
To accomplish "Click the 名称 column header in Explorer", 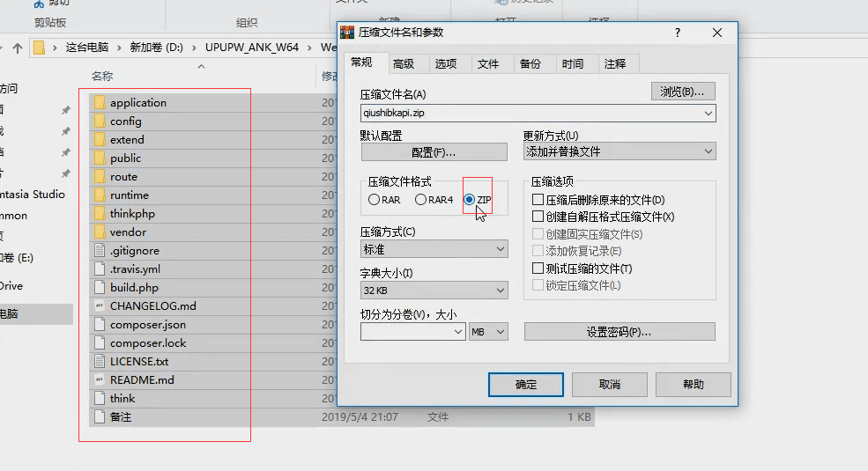I will coord(102,77).
